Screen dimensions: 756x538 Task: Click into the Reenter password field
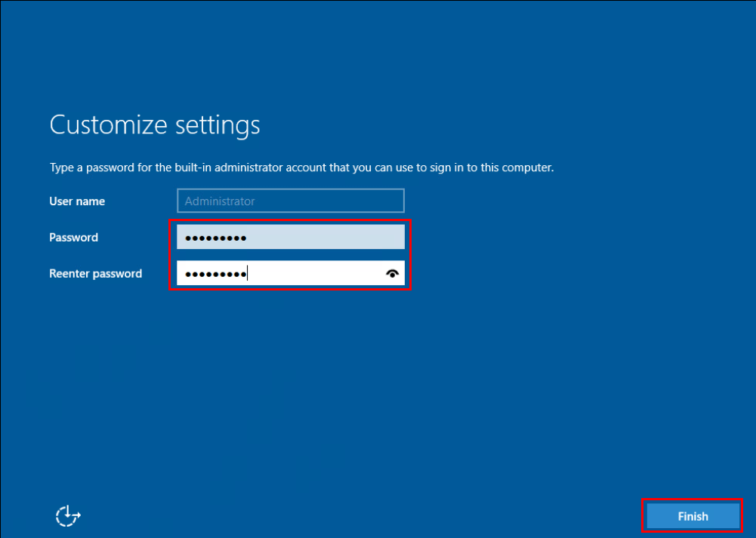tap(291, 273)
